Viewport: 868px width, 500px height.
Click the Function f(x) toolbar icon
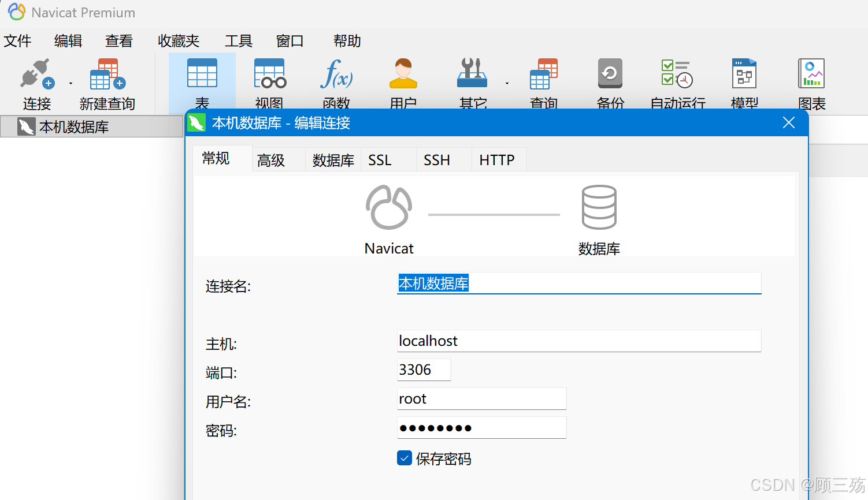337,73
